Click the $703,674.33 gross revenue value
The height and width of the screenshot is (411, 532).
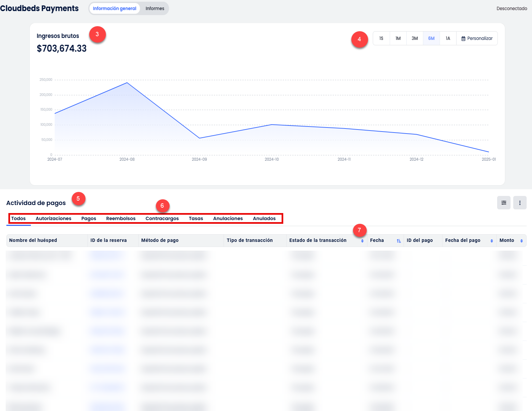tap(62, 49)
